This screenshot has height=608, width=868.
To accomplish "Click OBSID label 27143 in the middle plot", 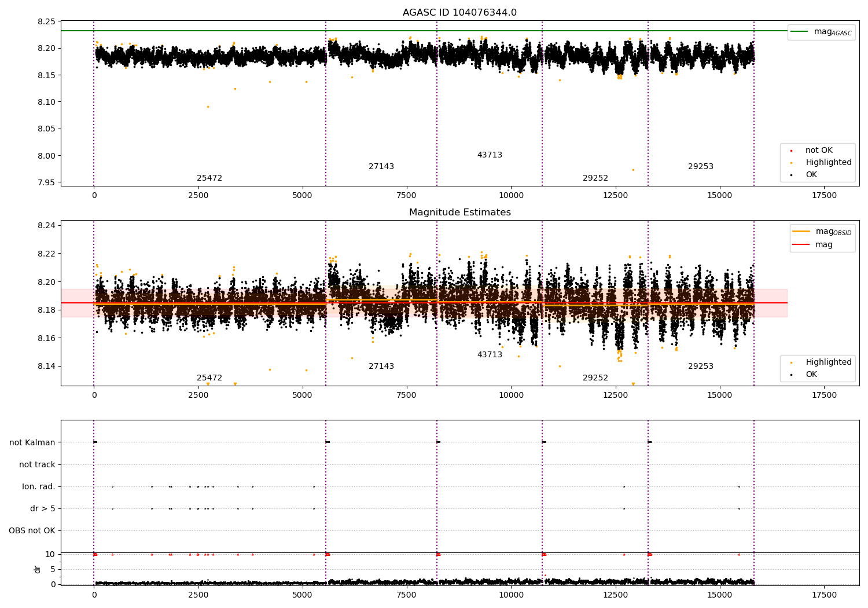I will [x=381, y=367].
